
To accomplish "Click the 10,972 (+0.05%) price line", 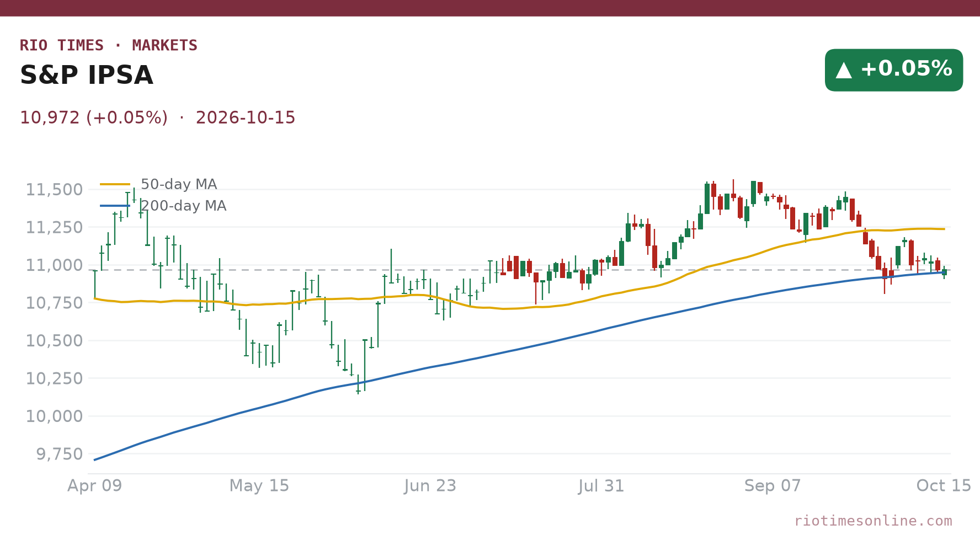I will click(x=158, y=118).
